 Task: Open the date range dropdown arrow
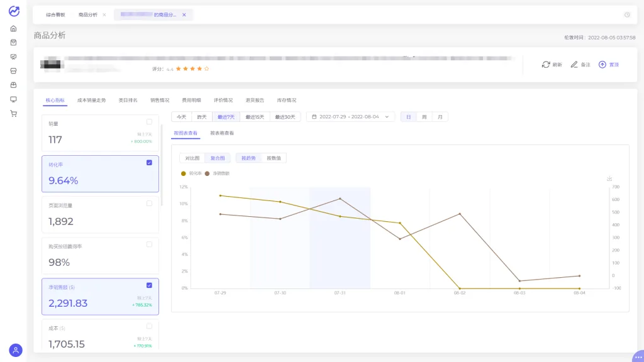(387, 117)
